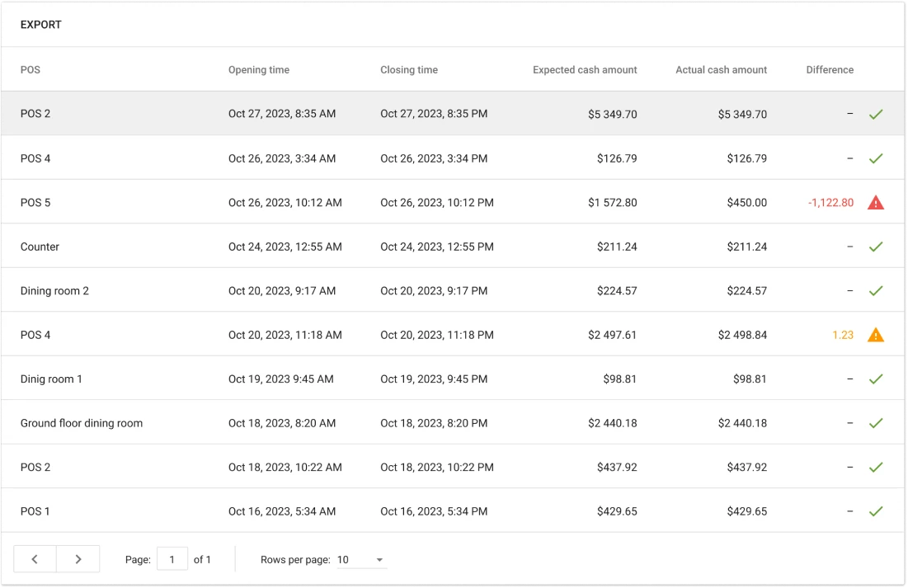Viewport: 908px width, 588px height.
Task: Click the EXPORT button
Action: [x=41, y=25]
